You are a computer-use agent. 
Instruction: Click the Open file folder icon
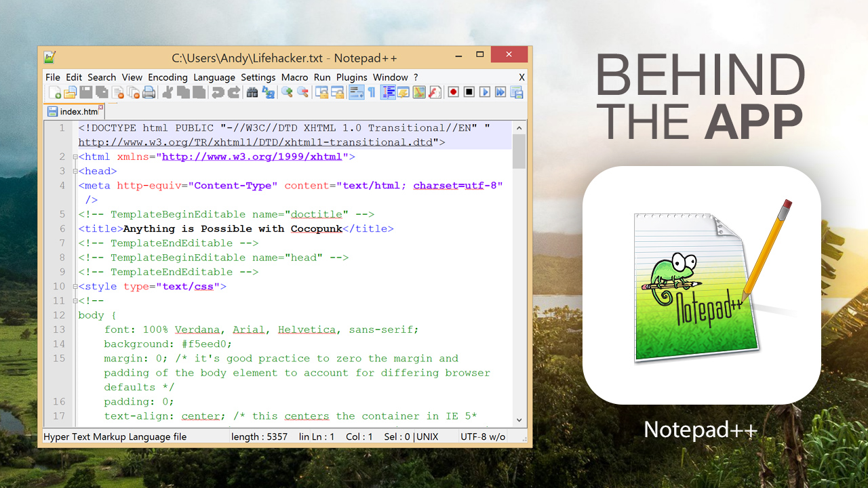coord(71,92)
